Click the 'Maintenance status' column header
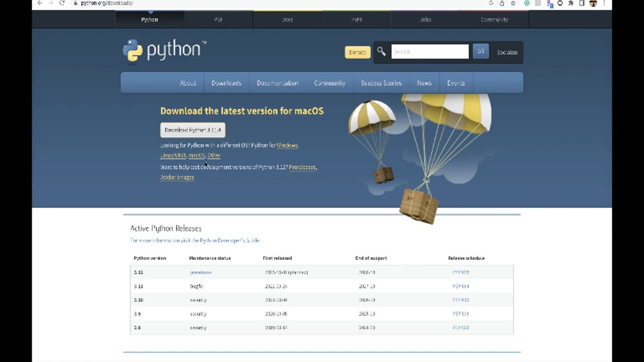Screen dimensions: 644x362 pyautogui.click(x=210, y=258)
